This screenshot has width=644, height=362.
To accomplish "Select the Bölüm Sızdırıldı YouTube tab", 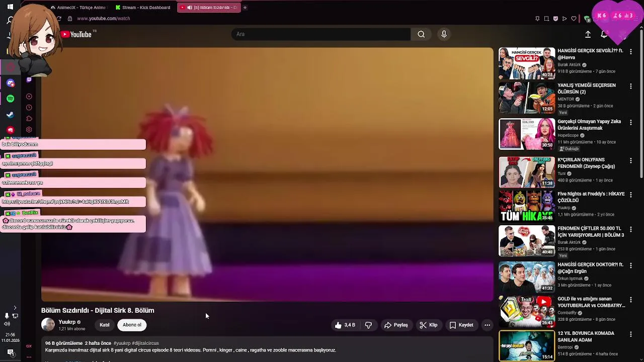I will [x=209, y=8].
